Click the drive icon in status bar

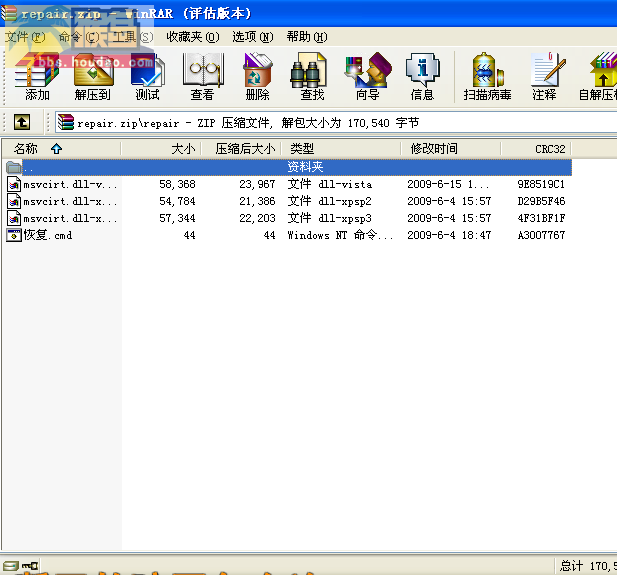pos(11,566)
